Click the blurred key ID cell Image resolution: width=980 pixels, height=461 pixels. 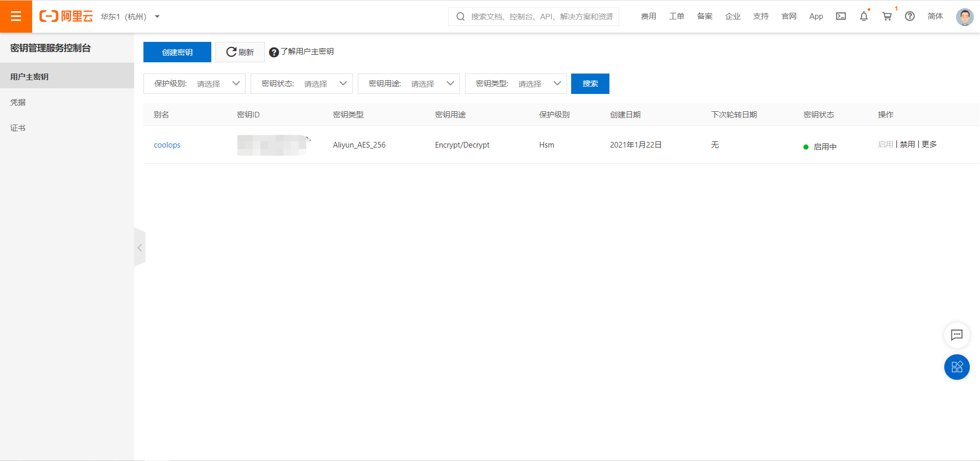click(274, 145)
